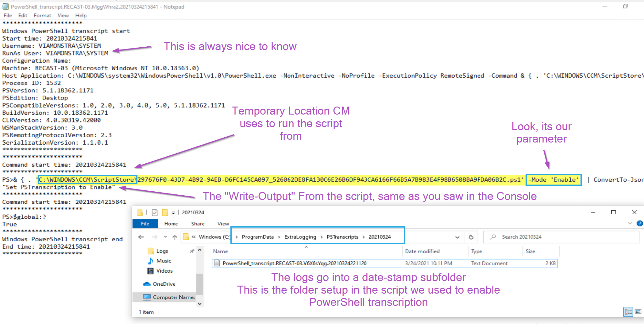Screen dimensions: 644x324
Task: Click the Properties quick access toolbar icon
Action: point(155,212)
